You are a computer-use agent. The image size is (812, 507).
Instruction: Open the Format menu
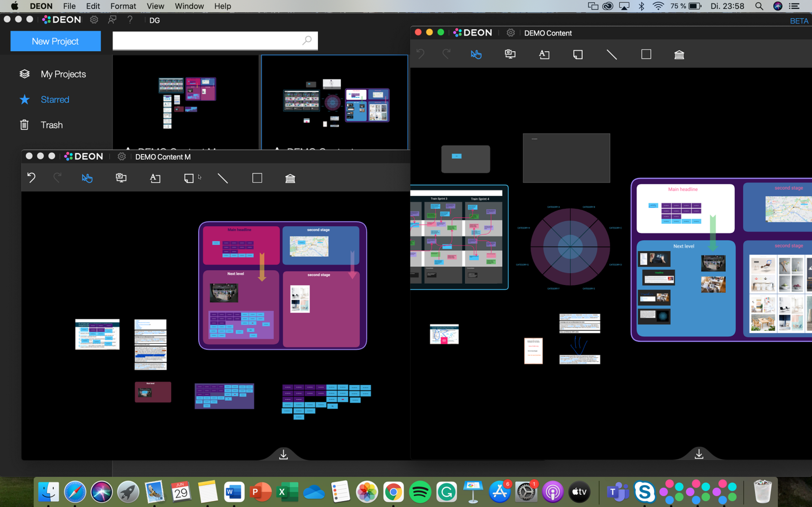click(123, 6)
